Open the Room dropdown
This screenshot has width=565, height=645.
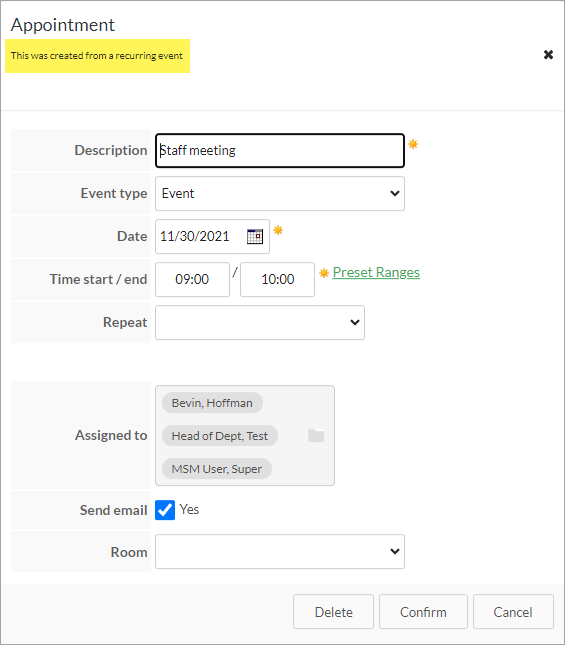coord(280,552)
